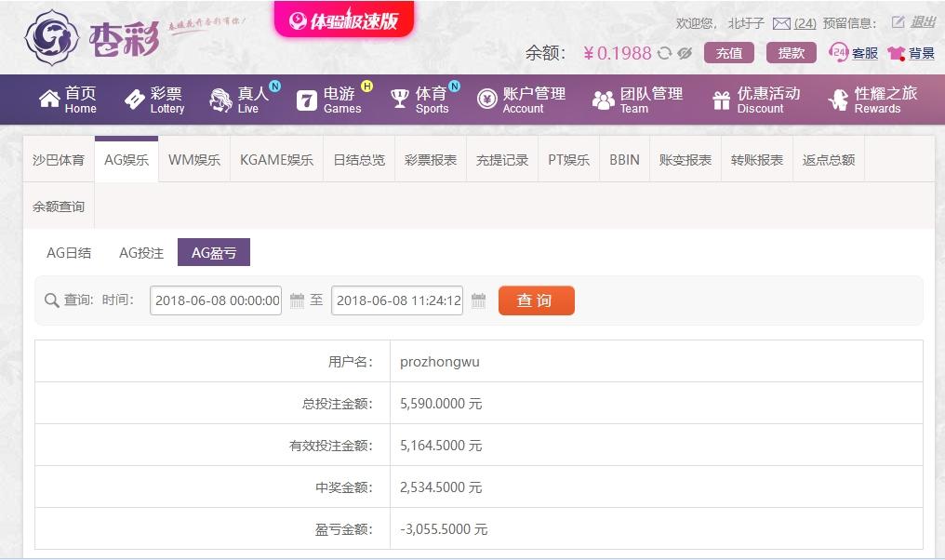Select AG投注 sub-tab

[x=141, y=253]
